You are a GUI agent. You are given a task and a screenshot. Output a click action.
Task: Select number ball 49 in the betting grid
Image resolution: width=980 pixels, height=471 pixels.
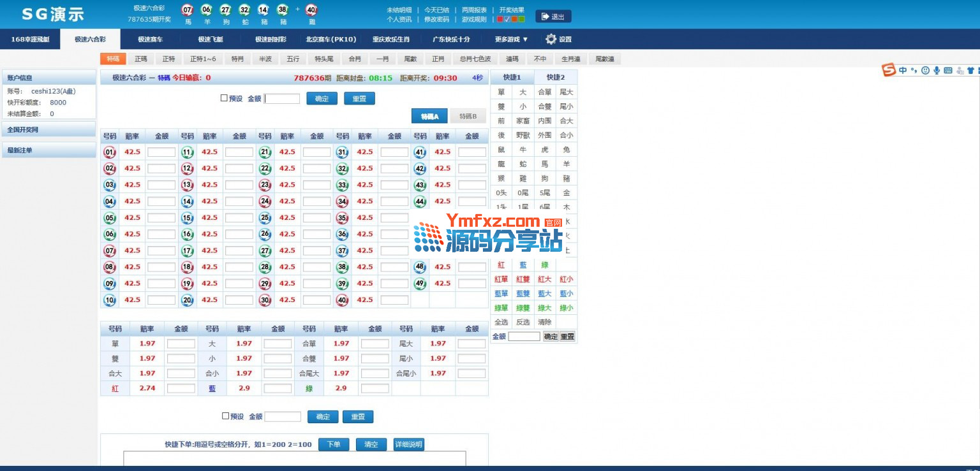(420, 284)
